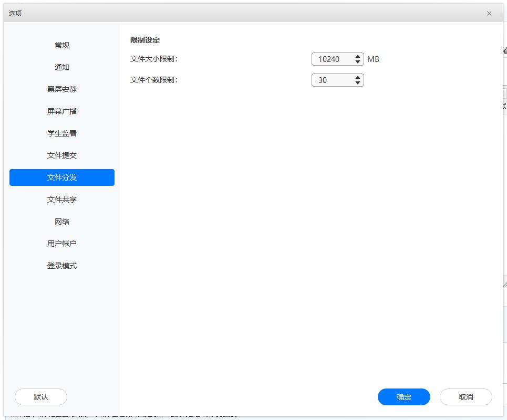Decrease the 文件大小限制 value
Image resolution: width=507 pixels, height=420 pixels.
click(358, 62)
